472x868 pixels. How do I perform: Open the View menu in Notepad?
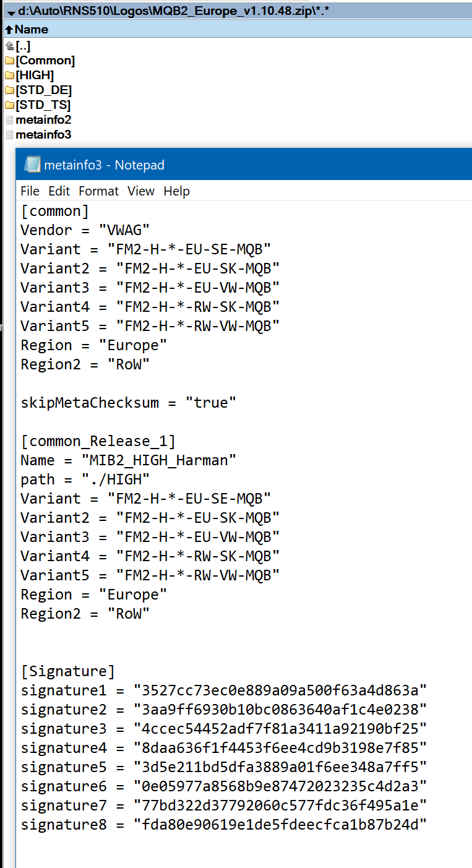[x=141, y=191]
